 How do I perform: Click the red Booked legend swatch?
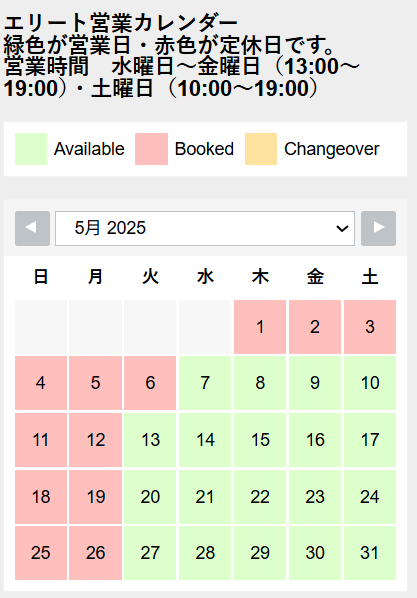(151, 149)
